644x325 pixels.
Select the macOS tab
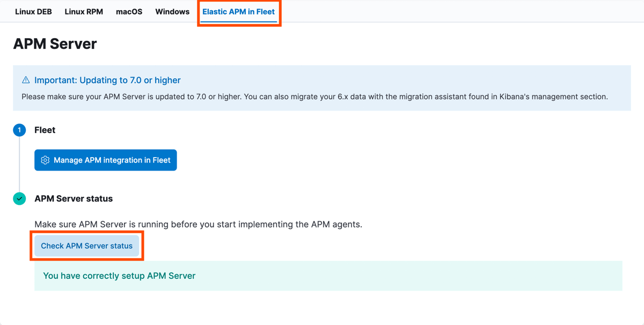coord(129,11)
